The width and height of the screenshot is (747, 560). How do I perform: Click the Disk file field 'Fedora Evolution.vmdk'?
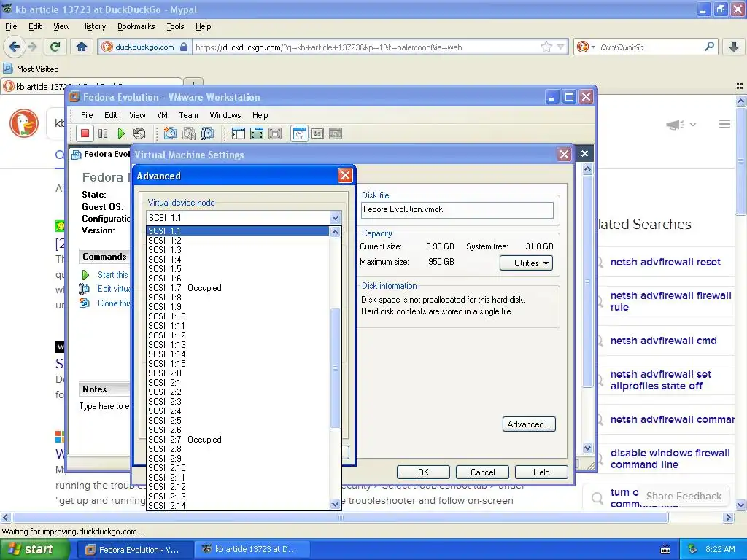click(x=457, y=209)
